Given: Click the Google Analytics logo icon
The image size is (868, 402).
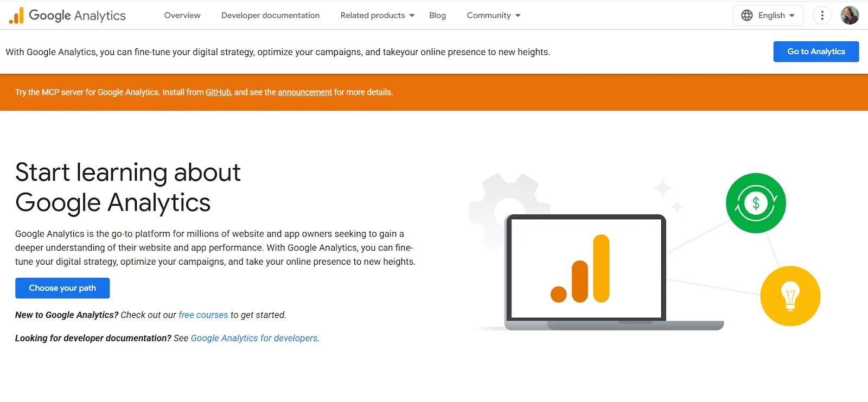Looking at the screenshot, I should 16,15.
